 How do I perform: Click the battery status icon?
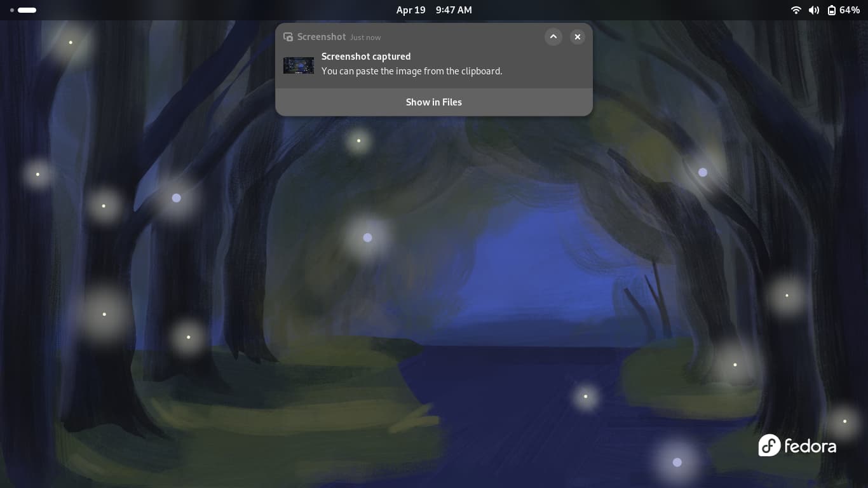[832, 10]
